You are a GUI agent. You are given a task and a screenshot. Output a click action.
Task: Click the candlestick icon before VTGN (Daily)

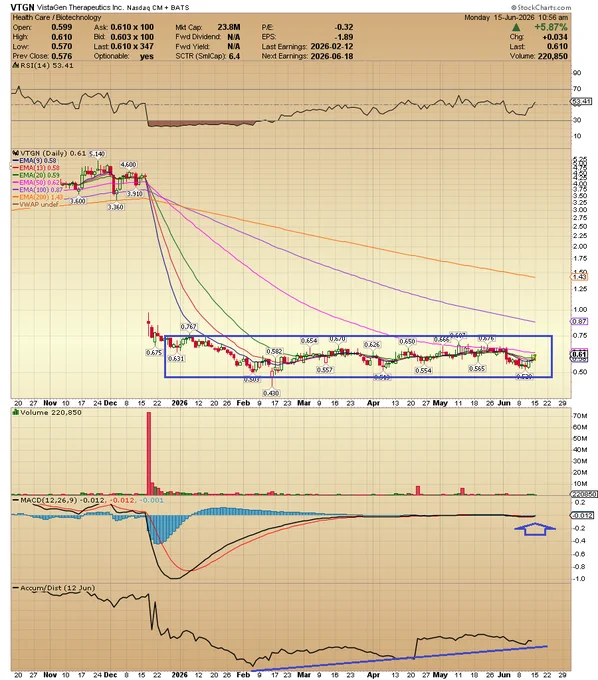tap(16, 153)
